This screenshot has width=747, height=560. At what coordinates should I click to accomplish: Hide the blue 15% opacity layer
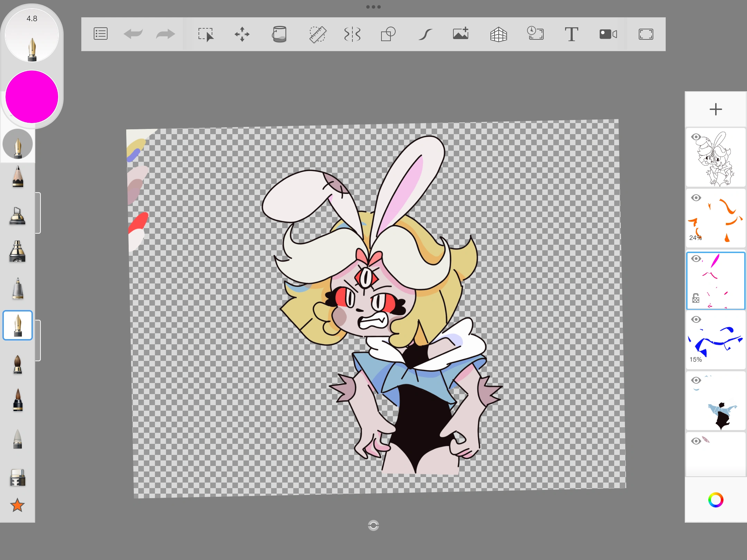click(x=696, y=320)
